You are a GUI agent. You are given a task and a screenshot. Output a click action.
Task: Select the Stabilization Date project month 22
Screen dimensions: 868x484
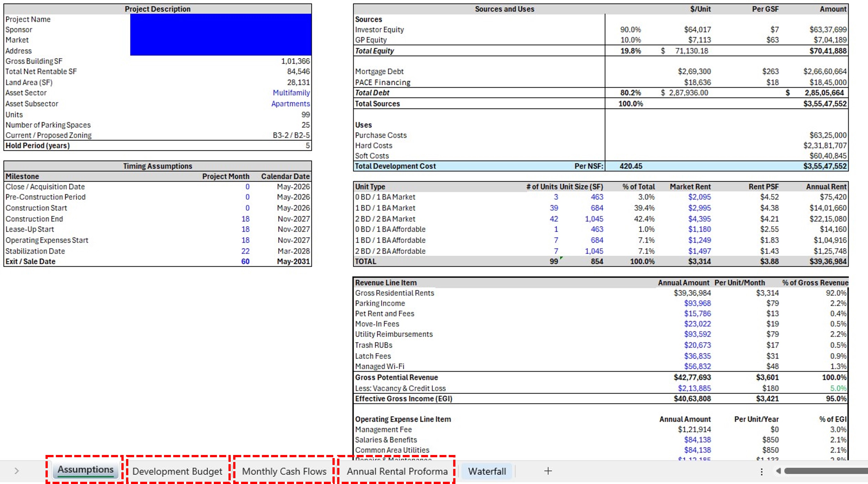point(245,251)
